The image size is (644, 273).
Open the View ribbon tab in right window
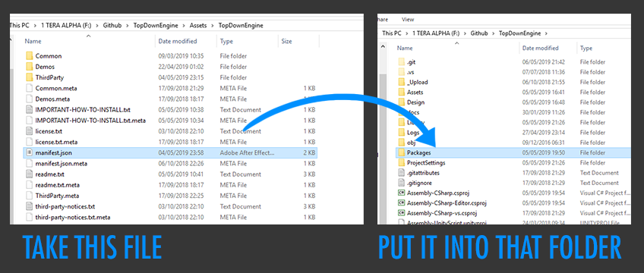point(408,19)
